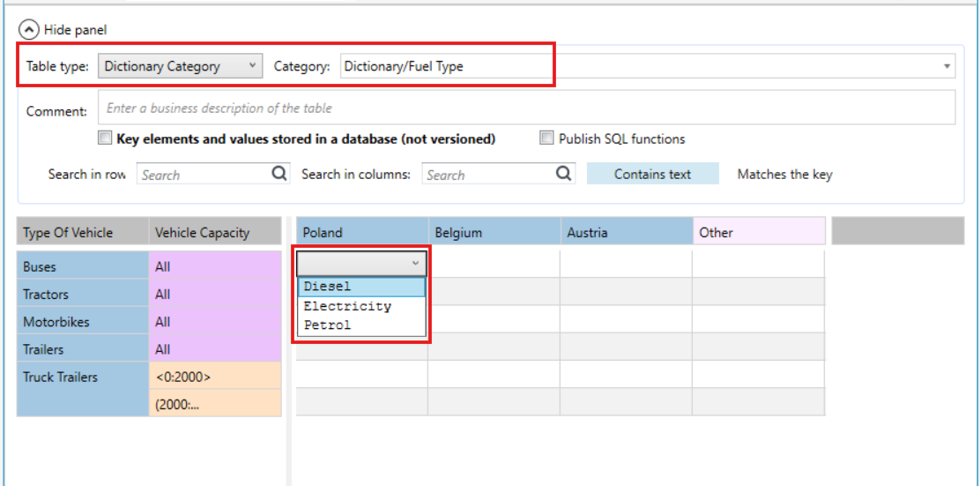Collapse the Poland cell dropdown arrow
Screen dimensions: 980x486
click(x=415, y=264)
